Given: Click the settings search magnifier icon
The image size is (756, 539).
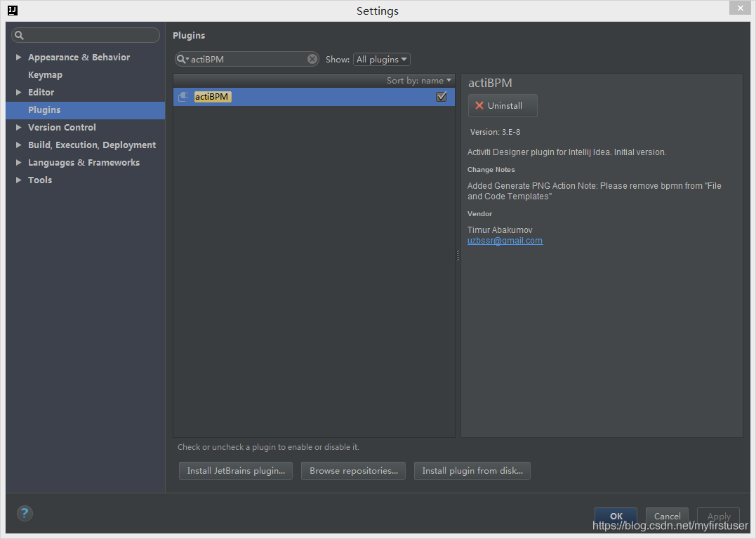Looking at the screenshot, I should tap(19, 35).
